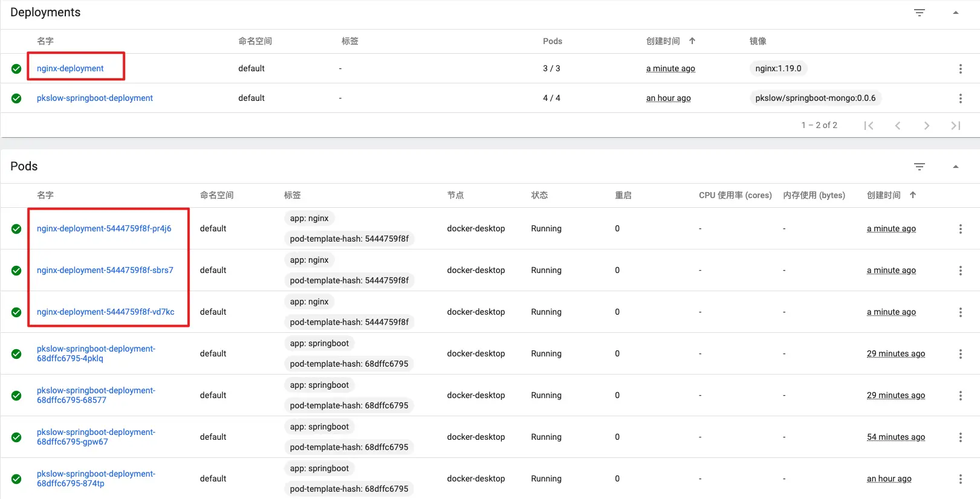Screen dimensions: 980x499
Task: Click Running status of pod 68577
Action: (x=547, y=395)
